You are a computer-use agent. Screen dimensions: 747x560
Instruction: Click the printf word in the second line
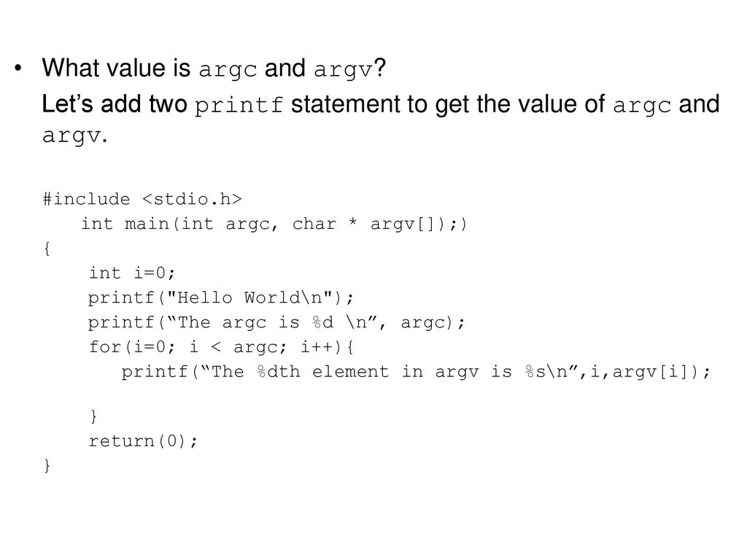click(x=239, y=105)
